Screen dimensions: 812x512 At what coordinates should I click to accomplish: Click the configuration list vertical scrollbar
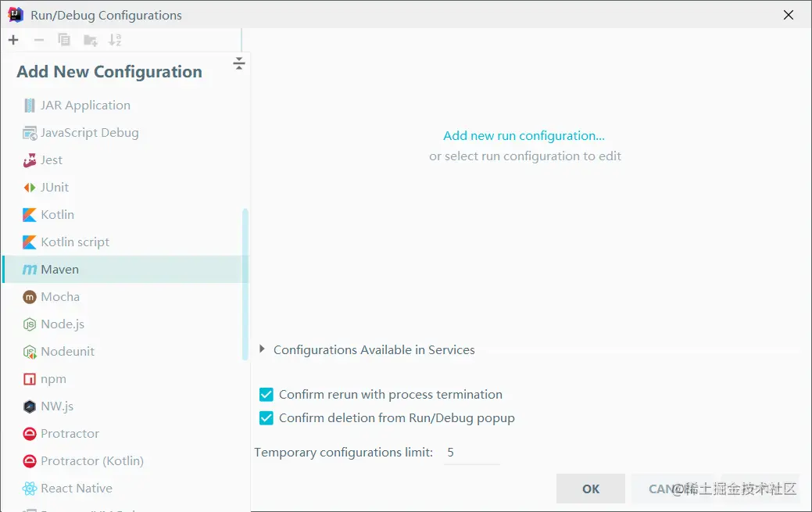[x=245, y=284]
